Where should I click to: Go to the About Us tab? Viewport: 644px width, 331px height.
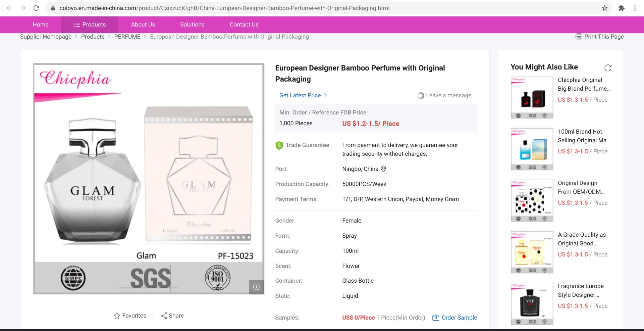(x=143, y=25)
